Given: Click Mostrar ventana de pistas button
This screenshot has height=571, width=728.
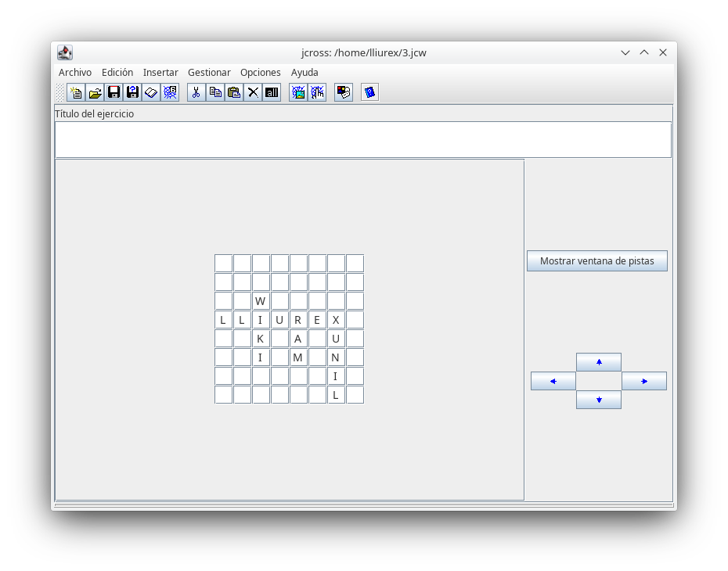Looking at the screenshot, I should [x=596, y=261].
